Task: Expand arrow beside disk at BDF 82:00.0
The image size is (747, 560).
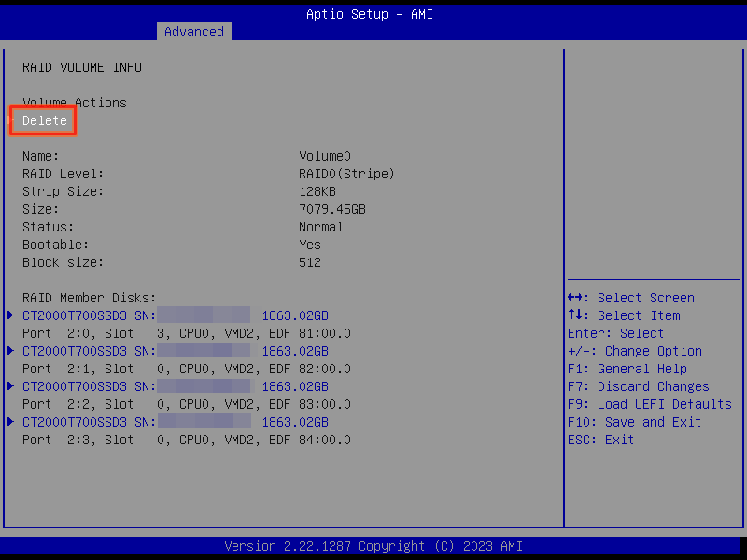Action: 10,351
